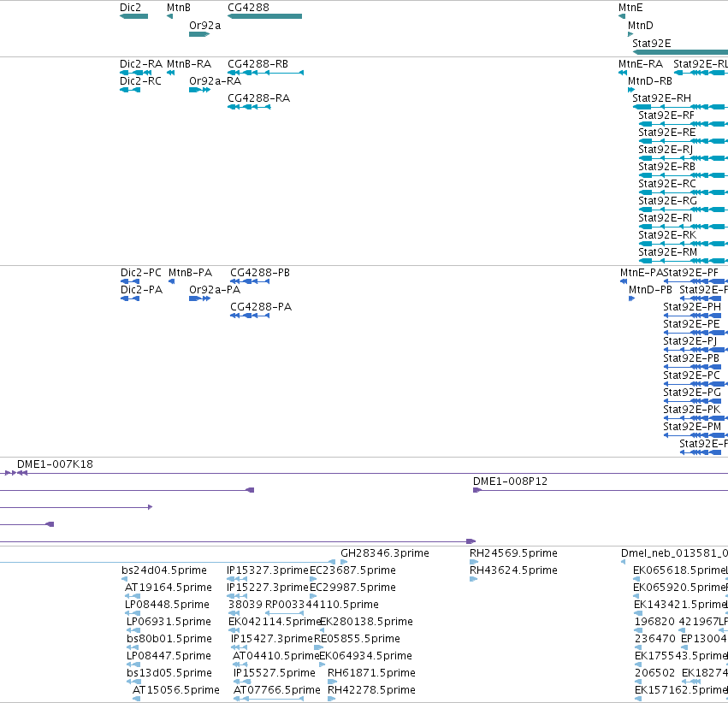Click the CG4288-PB protein feature
728x703 pixels.
coord(250,281)
